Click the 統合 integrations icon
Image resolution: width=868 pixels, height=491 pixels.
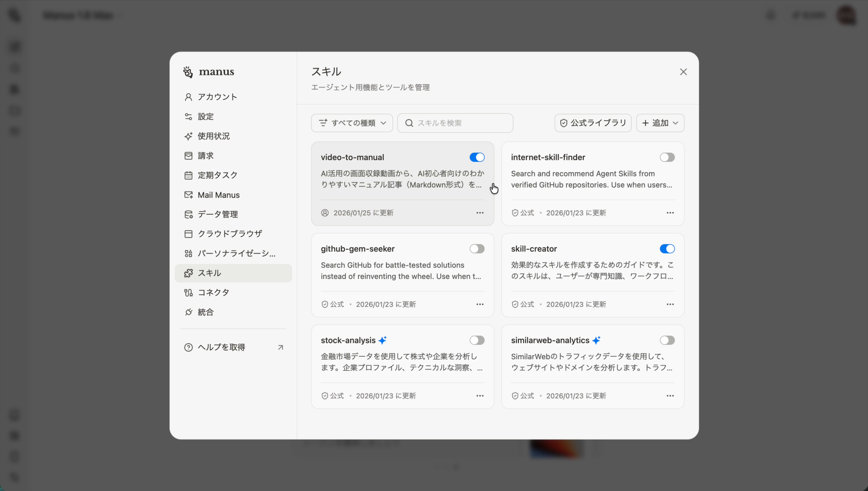click(x=189, y=312)
